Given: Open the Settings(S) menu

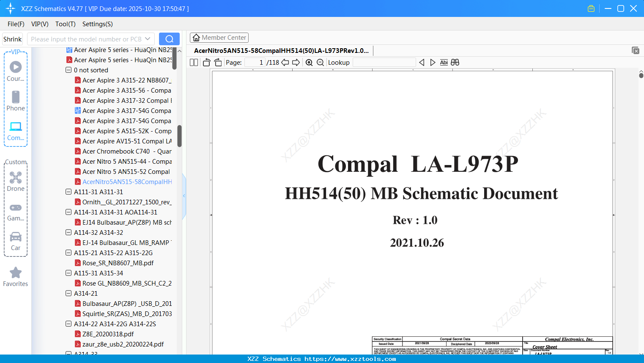Looking at the screenshot, I should click(98, 24).
